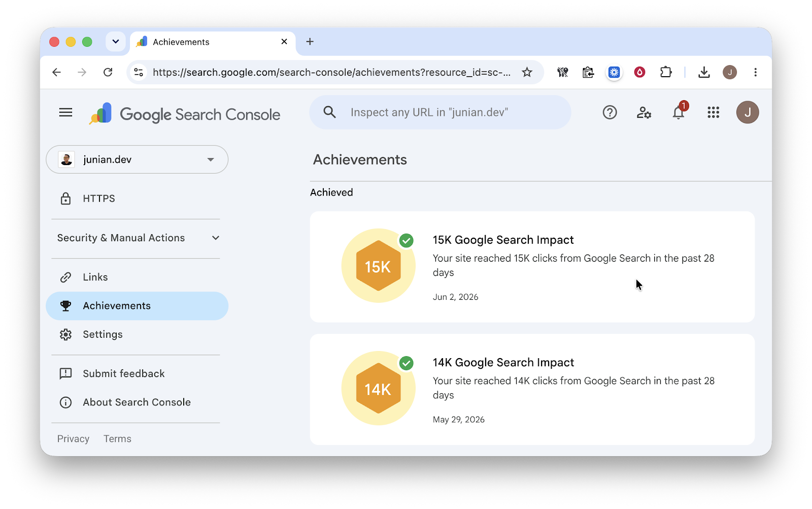Viewport: 812px width, 509px height.
Task: Open the Google account avatar J
Action: (x=748, y=112)
